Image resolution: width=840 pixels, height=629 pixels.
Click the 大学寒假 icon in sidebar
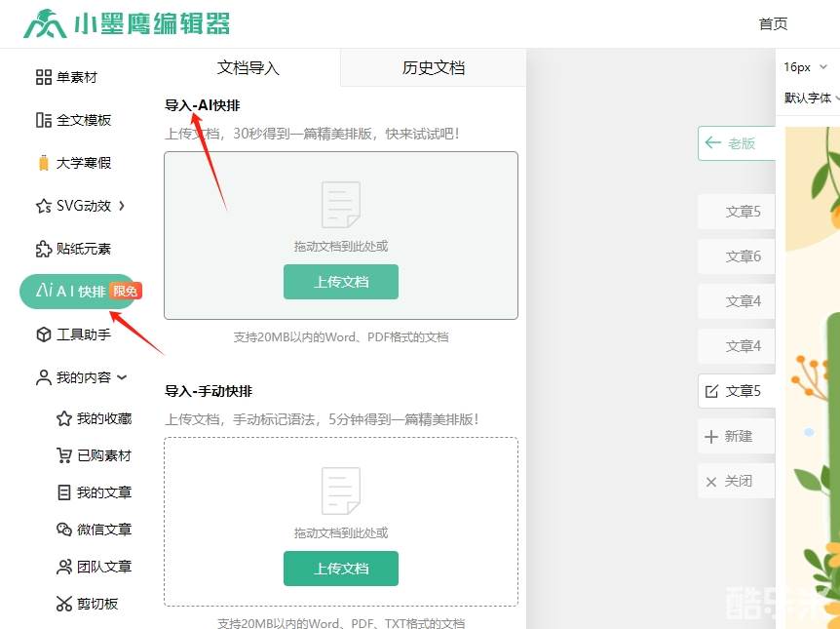point(43,163)
